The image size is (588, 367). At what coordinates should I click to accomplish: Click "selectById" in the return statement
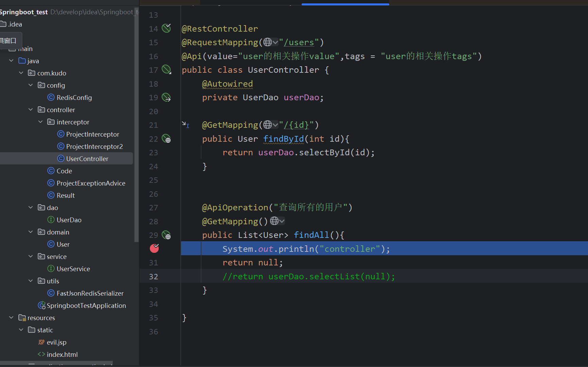[324, 153]
